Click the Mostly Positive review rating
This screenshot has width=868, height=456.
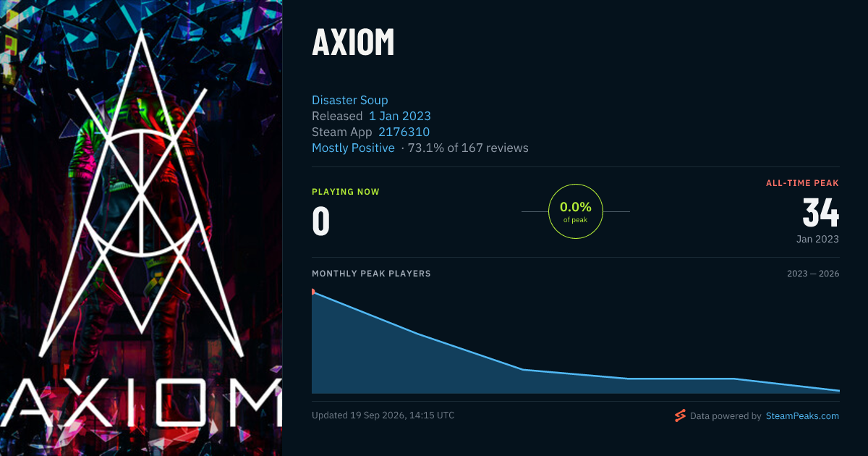pyautogui.click(x=353, y=148)
